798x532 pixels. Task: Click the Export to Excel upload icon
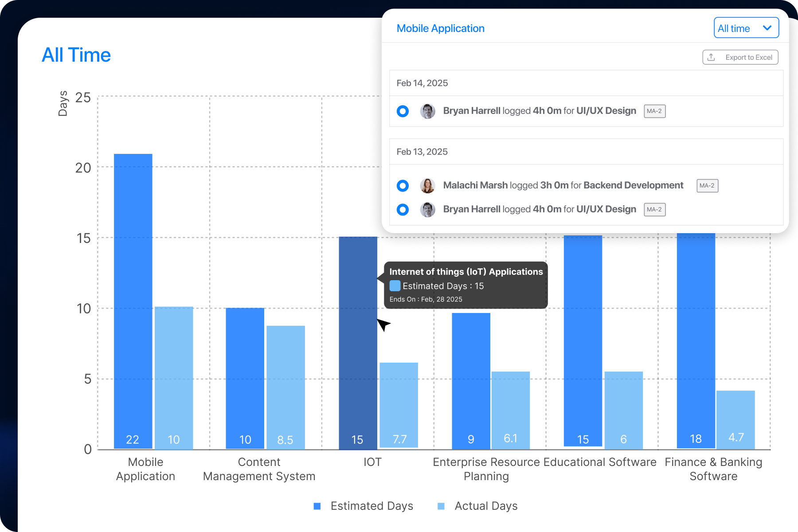[x=712, y=57]
